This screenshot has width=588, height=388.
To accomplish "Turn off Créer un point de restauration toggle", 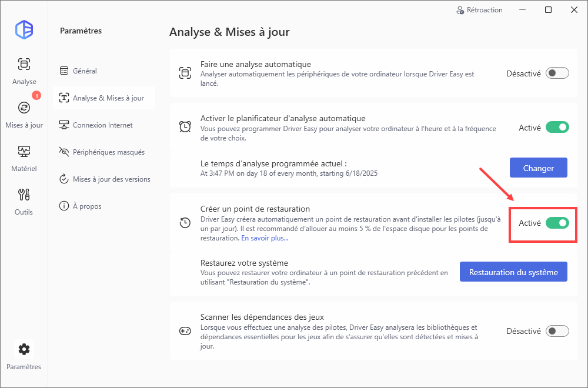I will tap(557, 223).
